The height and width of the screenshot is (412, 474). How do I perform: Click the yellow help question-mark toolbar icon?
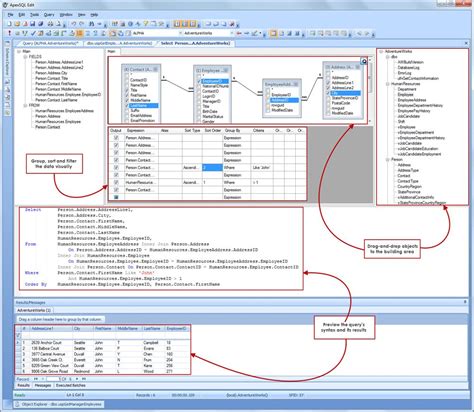pos(146,24)
